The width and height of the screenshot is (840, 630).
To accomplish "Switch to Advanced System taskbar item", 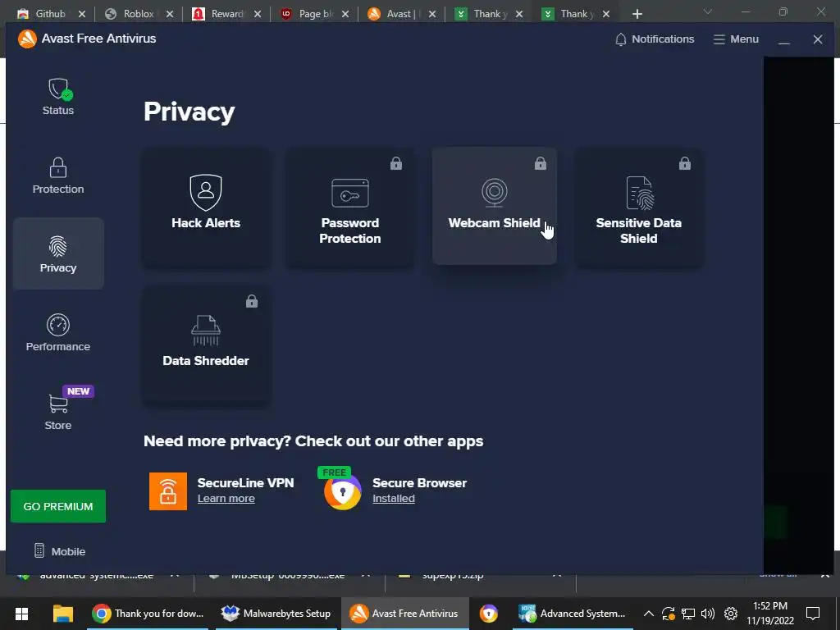I will (x=572, y=614).
